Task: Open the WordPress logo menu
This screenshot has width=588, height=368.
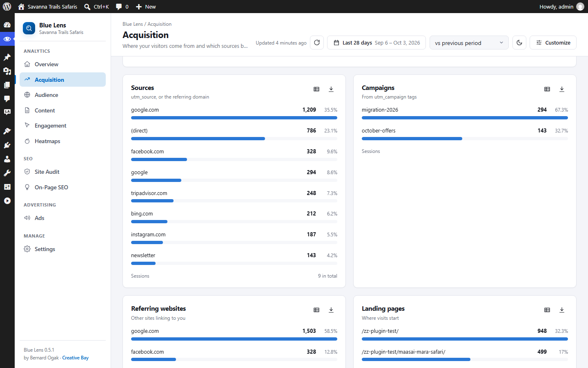Action: pos(7,7)
